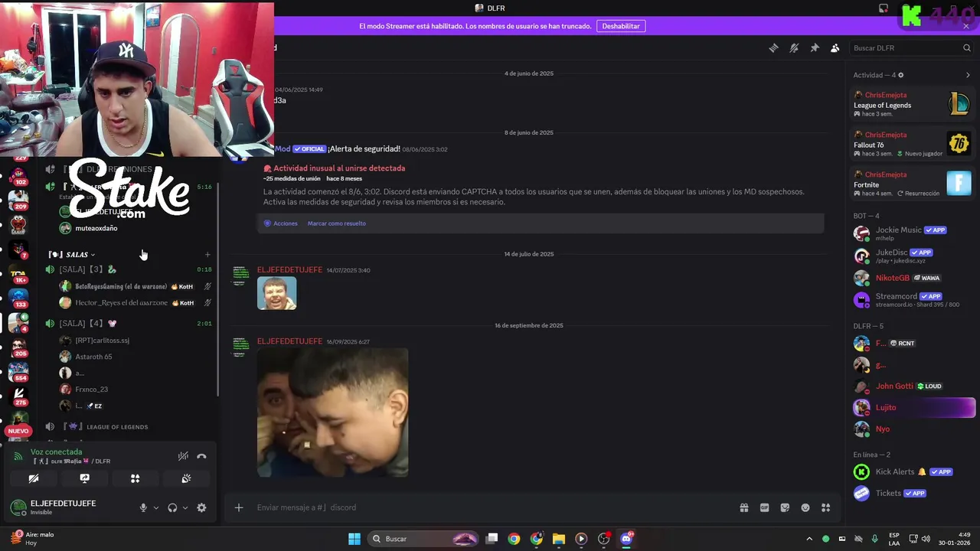Select member John Gotti
Image resolution: width=980 pixels, height=551 pixels.
click(911, 386)
